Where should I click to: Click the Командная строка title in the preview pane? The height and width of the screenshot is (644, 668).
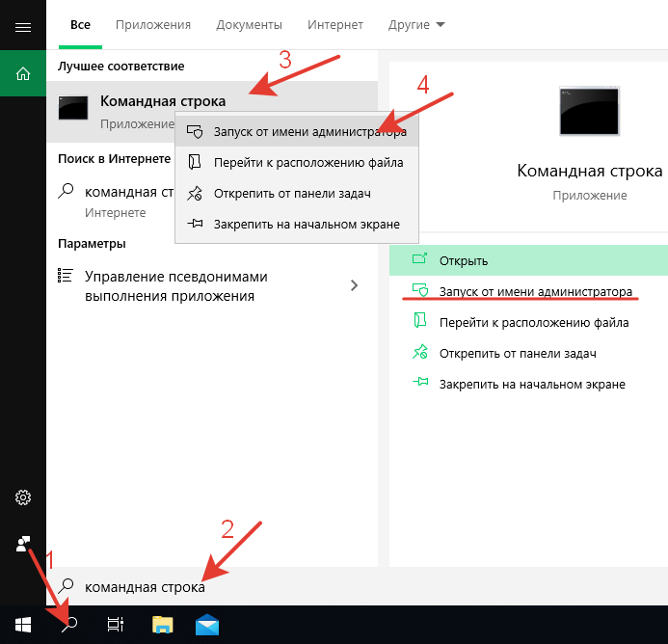coord(590,171)
